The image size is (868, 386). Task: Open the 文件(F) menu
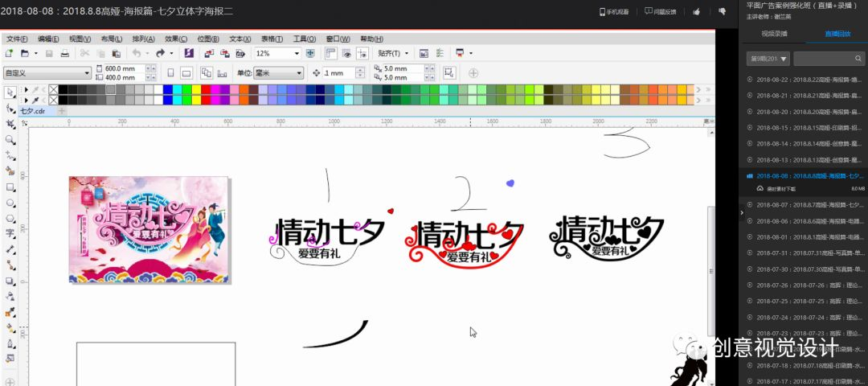pos(17,39)
